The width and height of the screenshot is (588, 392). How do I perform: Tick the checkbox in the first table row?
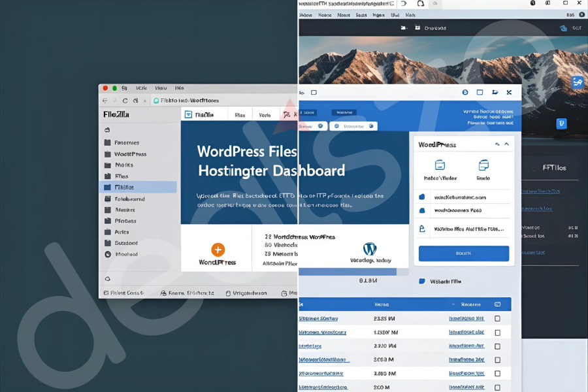pyautogui.click(x=498, y=318)
